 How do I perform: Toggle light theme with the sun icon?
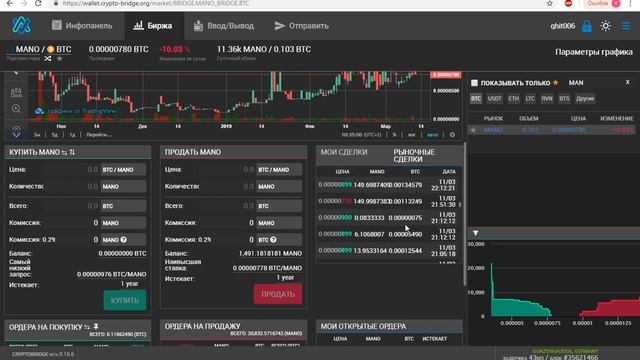coord(606,26)
